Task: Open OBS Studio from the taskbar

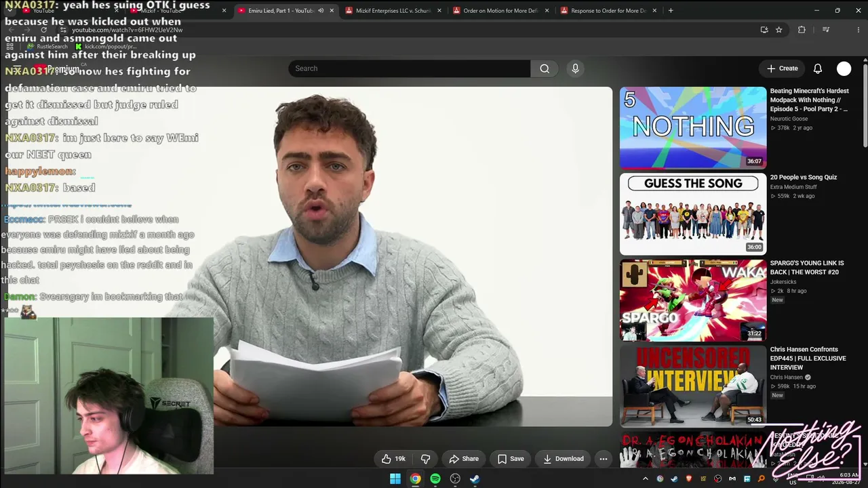Action: click(455, 479)
